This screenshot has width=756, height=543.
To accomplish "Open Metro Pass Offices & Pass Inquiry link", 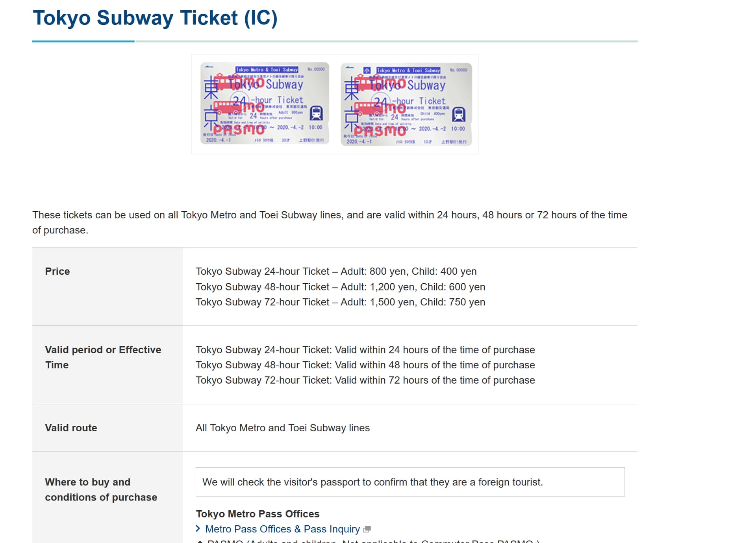I will pyautogui.click(x=282, y=529).
